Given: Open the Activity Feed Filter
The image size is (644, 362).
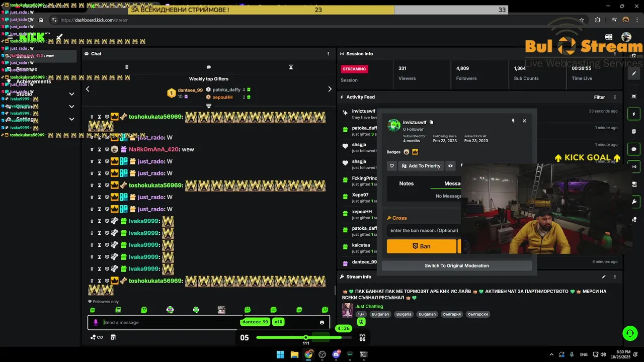Looking at the screenshot, I should (599, 97).
